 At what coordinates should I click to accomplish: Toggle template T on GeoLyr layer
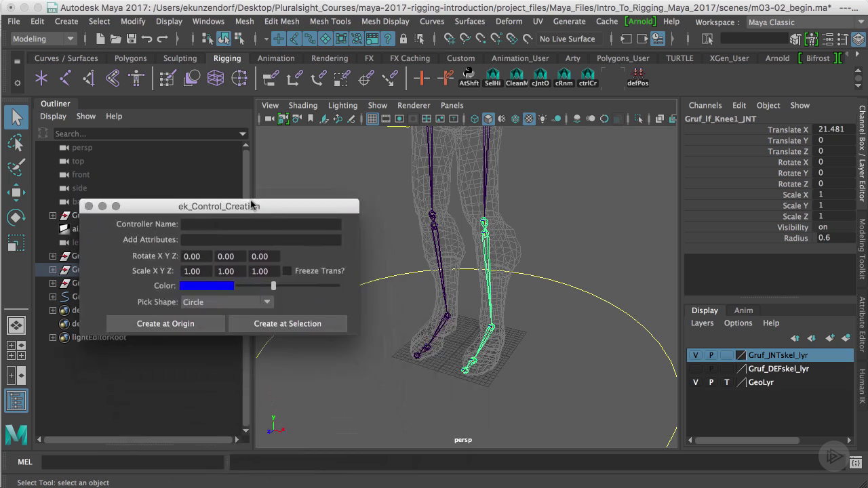click(727, 382)
